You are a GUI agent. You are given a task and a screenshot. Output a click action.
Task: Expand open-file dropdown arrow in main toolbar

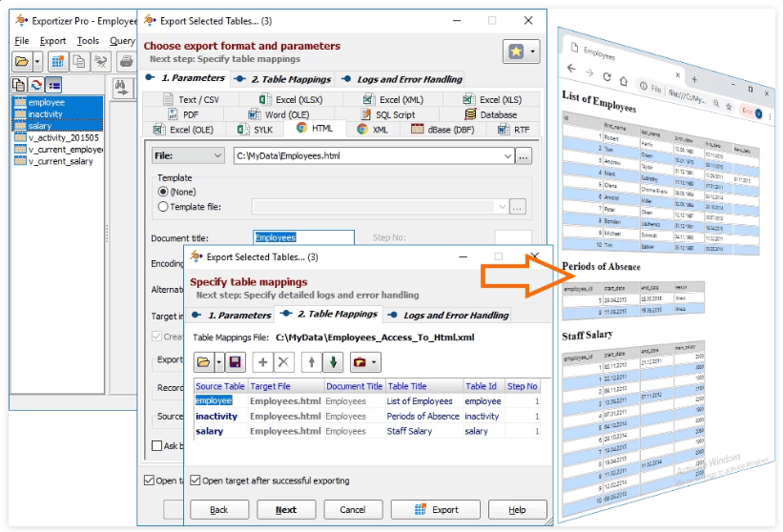(x=37, y=62)
